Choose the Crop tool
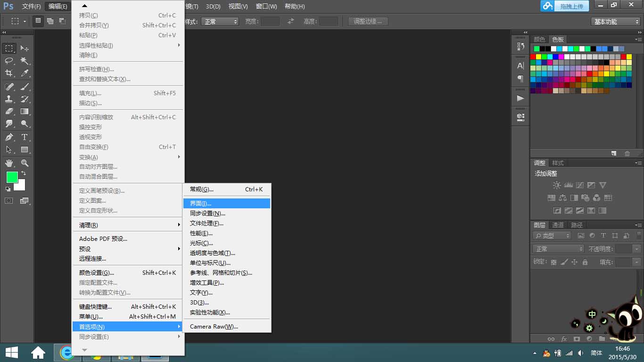Viewport: 644px width, 362px height. pos(9,73)
